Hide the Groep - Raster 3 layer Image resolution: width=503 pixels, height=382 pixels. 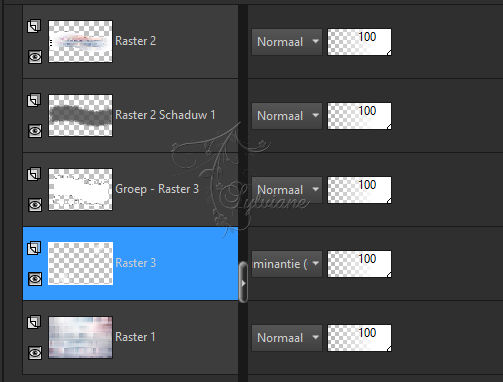click(x=35, y=205)
